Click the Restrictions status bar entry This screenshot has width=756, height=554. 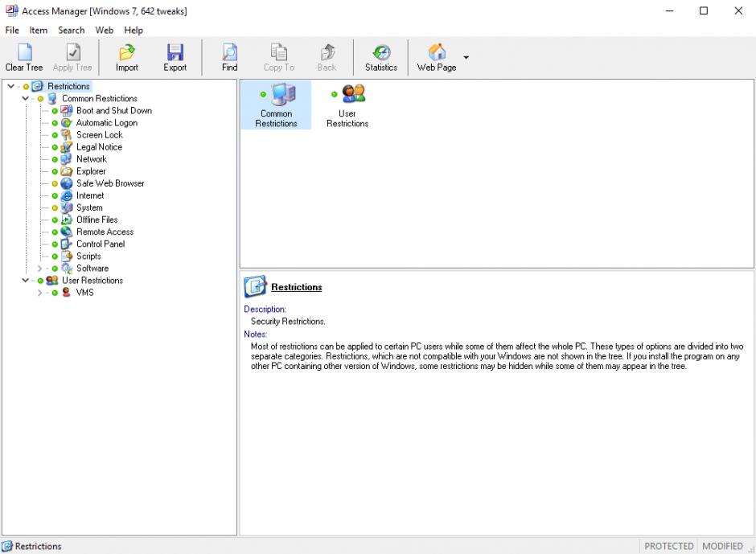[x=32, y=546]
